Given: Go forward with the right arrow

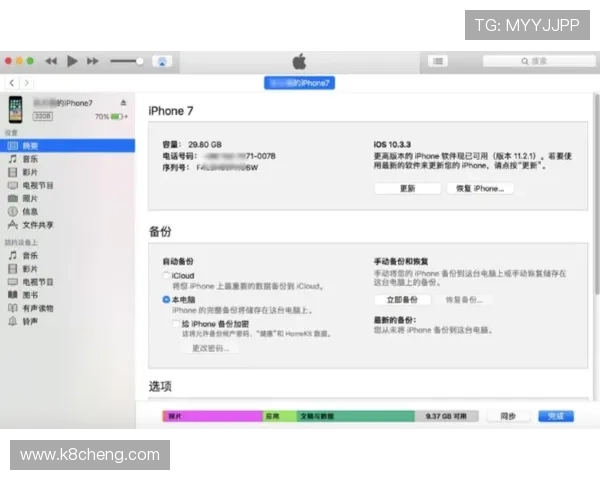Looking at the screenshot, I should tap(26, 83).
